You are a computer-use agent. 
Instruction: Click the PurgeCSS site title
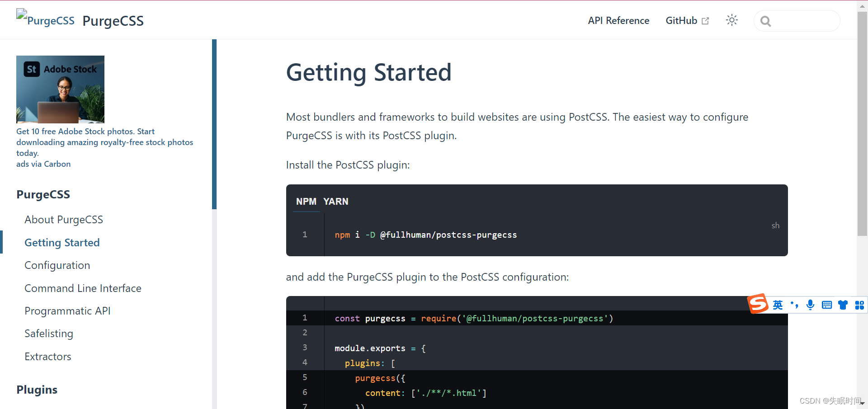click(x=113, y=21)
